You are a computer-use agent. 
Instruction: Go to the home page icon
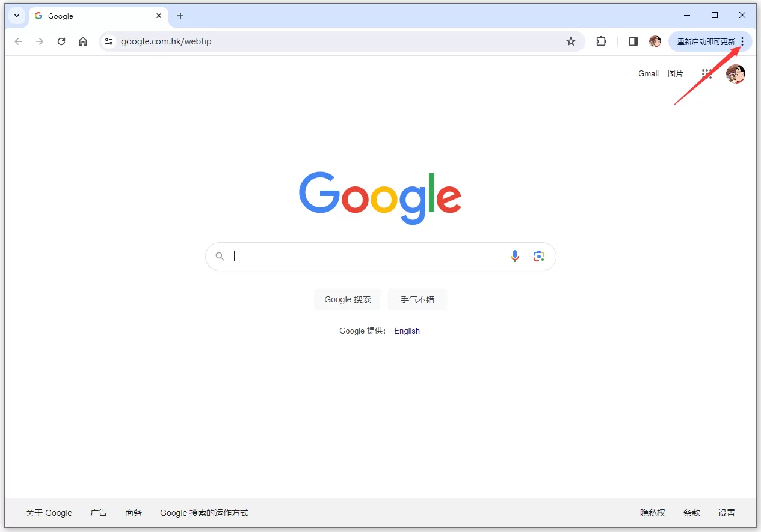click(x=83, y=41)
